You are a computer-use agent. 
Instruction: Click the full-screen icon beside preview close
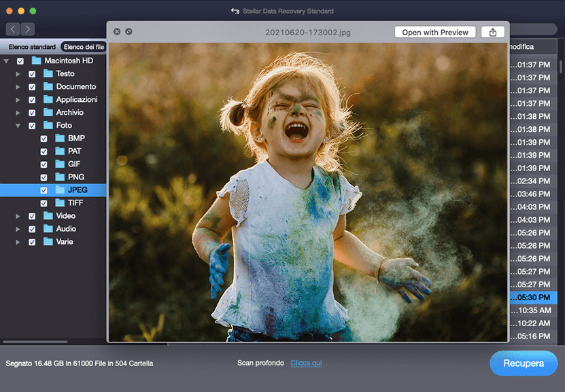[129, 32]
